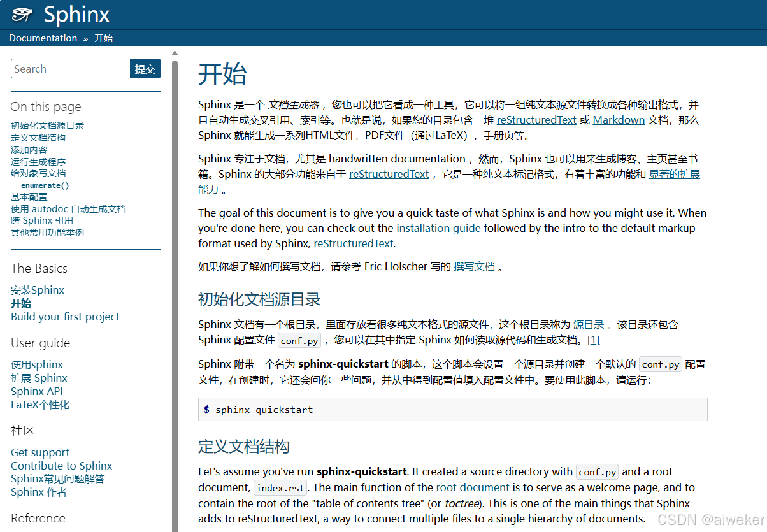Click reStructuredText link after 'used by Sphinx'
This screenshot has height=532, width=767.
tap(354, 243)
